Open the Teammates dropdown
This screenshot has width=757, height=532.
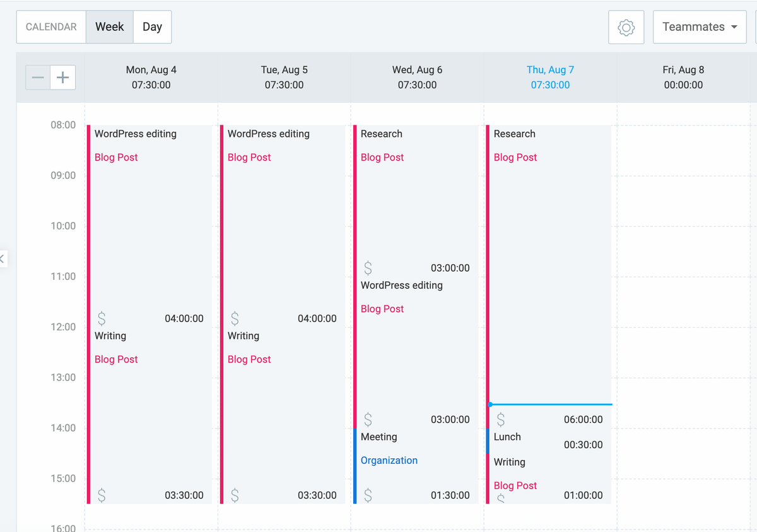(x=700, y=27)
